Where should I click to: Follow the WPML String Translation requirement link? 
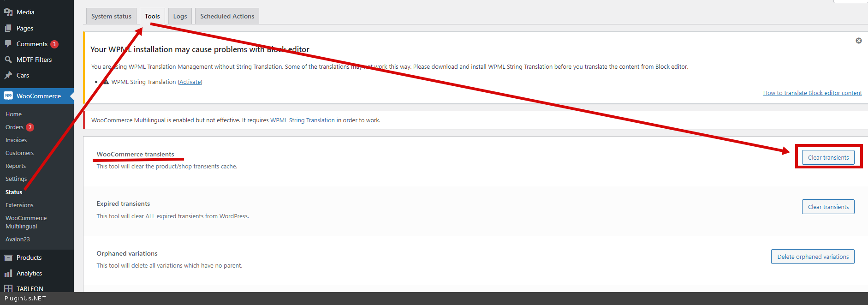tap(302, 120)
